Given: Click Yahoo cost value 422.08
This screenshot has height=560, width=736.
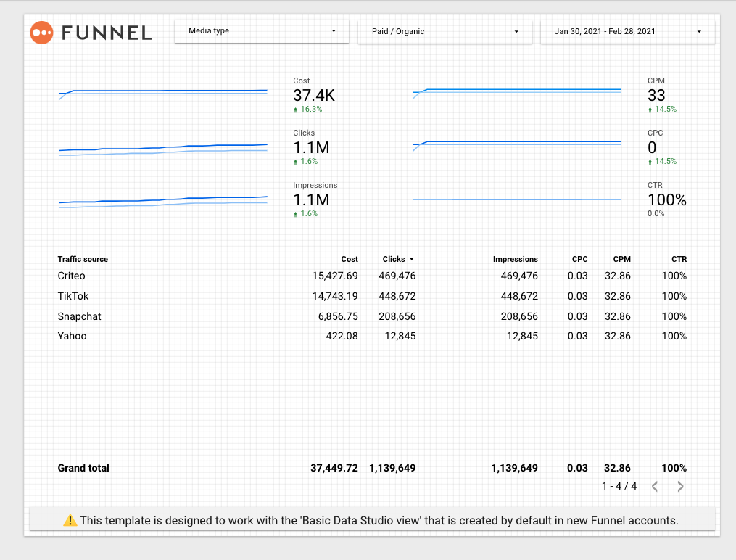Looking at the screenshot, I should pos(342,336).
